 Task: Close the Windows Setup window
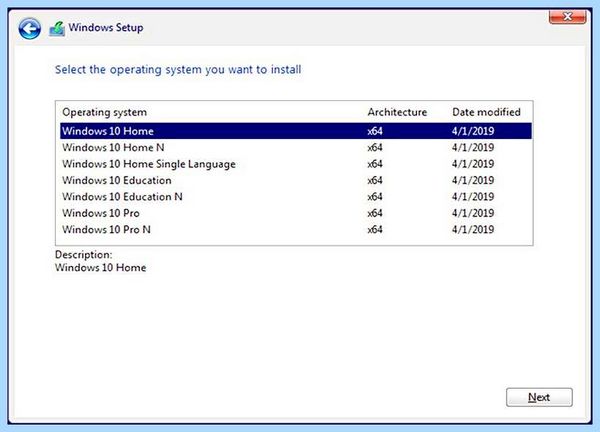click(567, 17)
